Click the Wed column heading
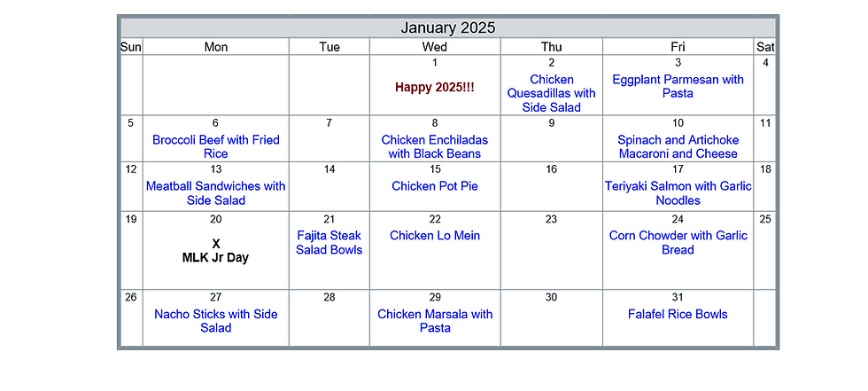 [x=435, y=47]
